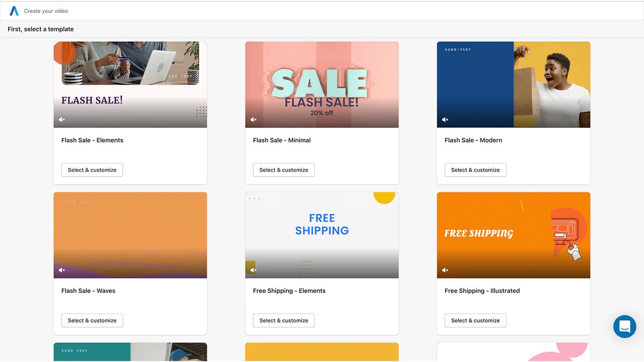Select & customize Flash Sale - Minimal template
This screenshot has height=362, width=644.
(x=284, y=170)
